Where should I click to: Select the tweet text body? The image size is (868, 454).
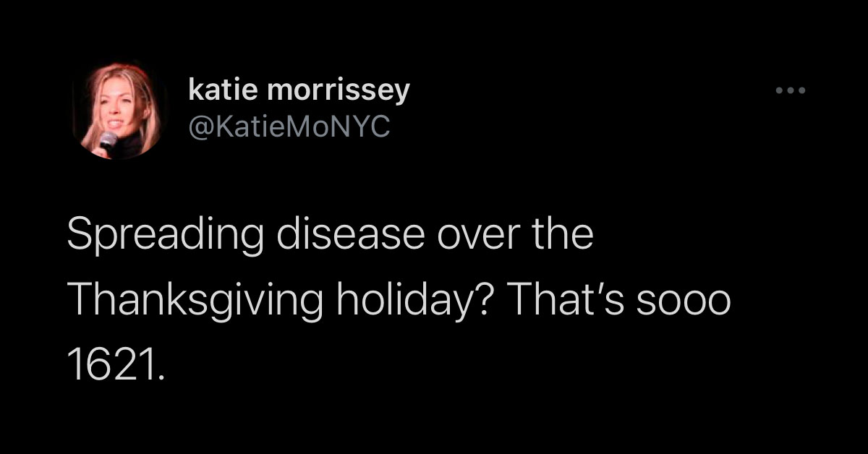tap(399, 302)
